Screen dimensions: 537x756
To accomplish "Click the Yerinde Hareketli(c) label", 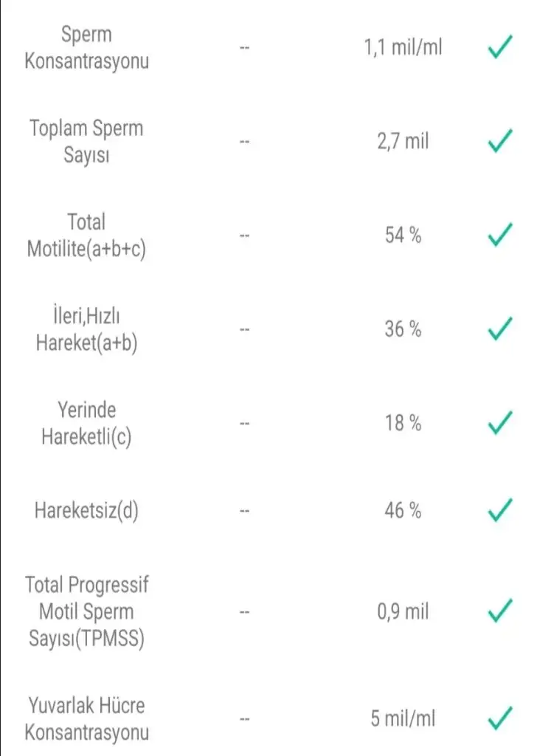I will click(86, 423).
